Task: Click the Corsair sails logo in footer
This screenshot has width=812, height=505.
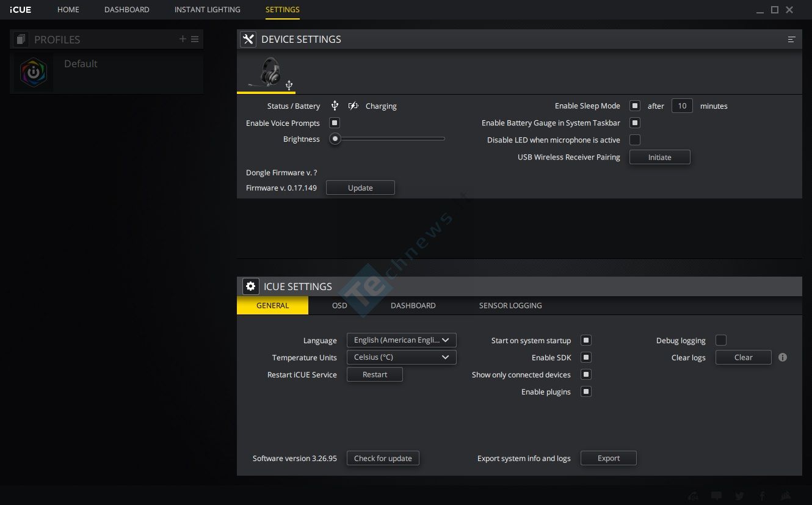Action: [x=786, y=496]
